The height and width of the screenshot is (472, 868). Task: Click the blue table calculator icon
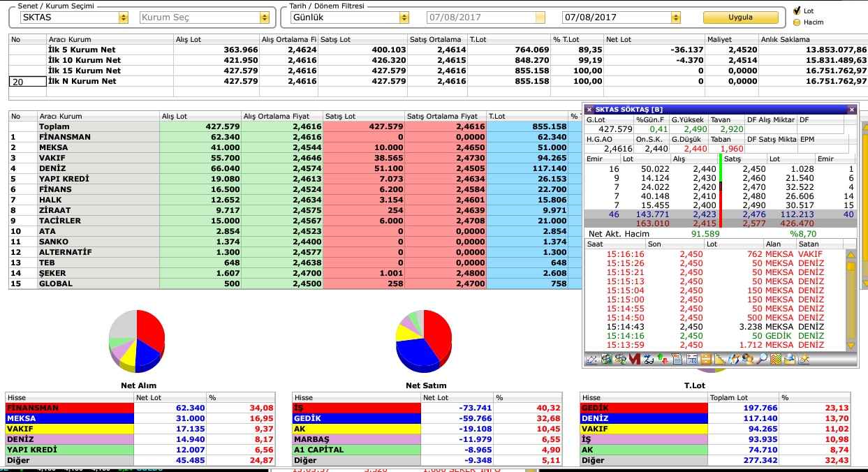coord(692,360)
